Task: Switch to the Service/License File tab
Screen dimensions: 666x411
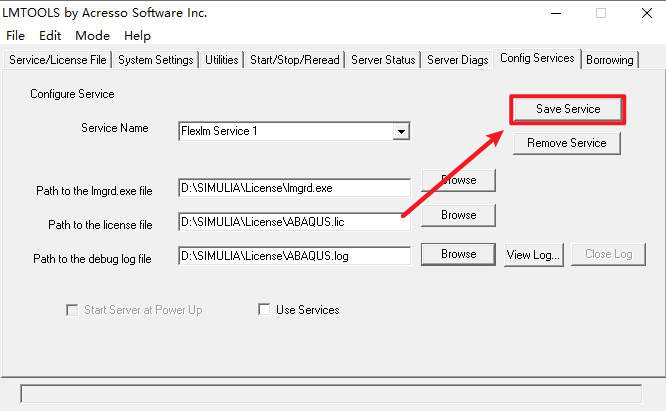Action: 58,60
